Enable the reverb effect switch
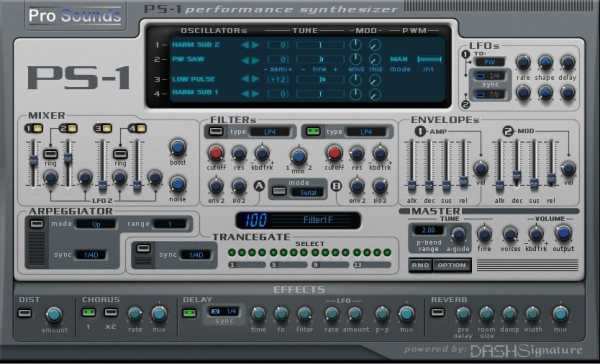 pyautogui.click(x=438, y=312)
